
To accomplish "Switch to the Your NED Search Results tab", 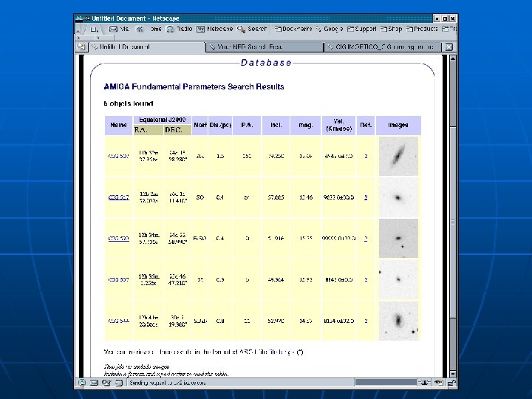I will click(x=265, y=47).
